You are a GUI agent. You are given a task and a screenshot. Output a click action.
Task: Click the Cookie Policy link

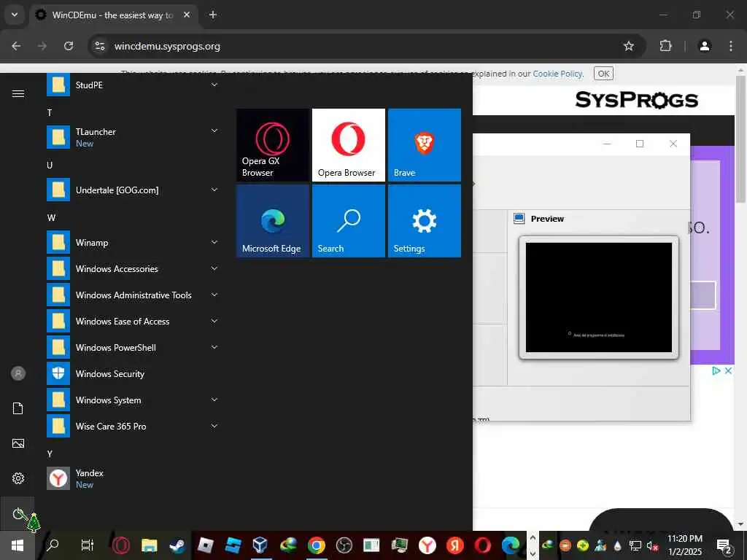tap(557, 74)
